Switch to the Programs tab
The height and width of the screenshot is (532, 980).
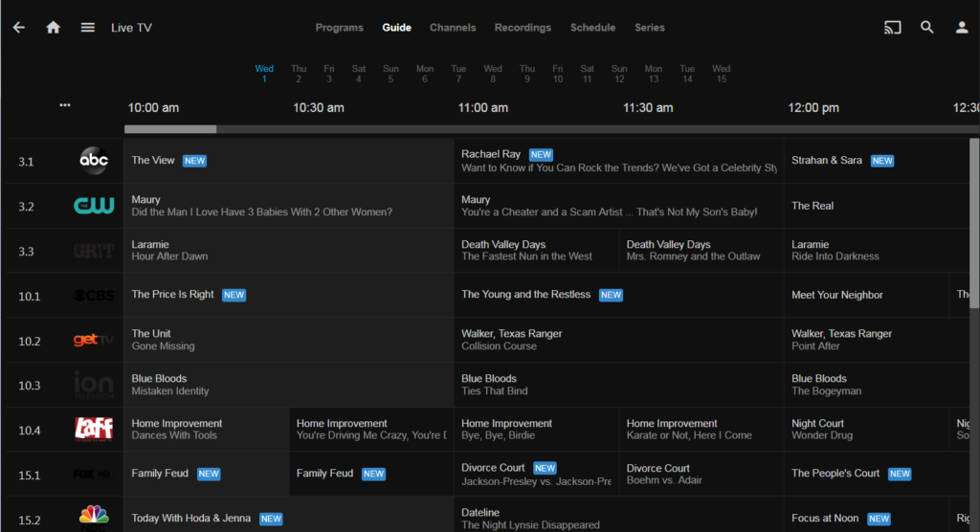(x=339, y=28)
